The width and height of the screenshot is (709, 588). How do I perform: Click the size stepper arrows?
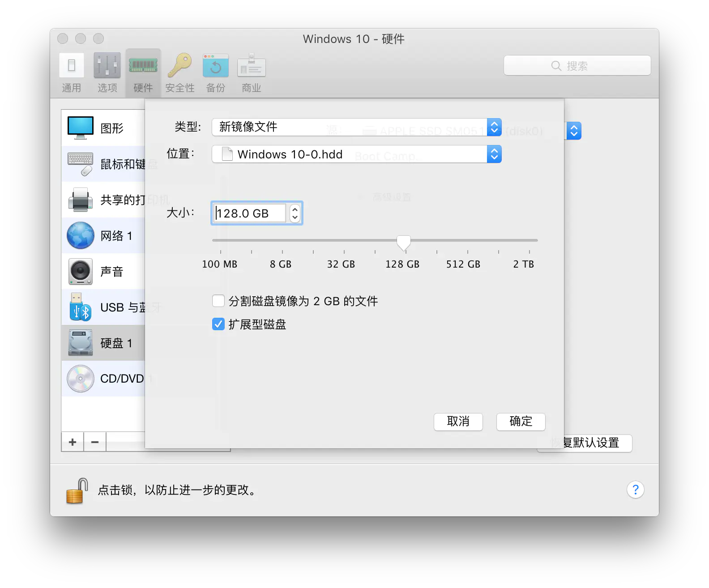(295, 213)
